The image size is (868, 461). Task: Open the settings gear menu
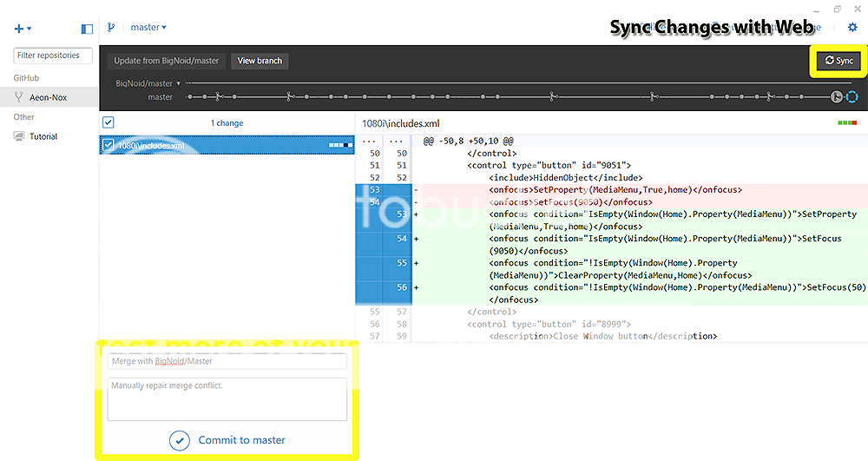[852, 28]
